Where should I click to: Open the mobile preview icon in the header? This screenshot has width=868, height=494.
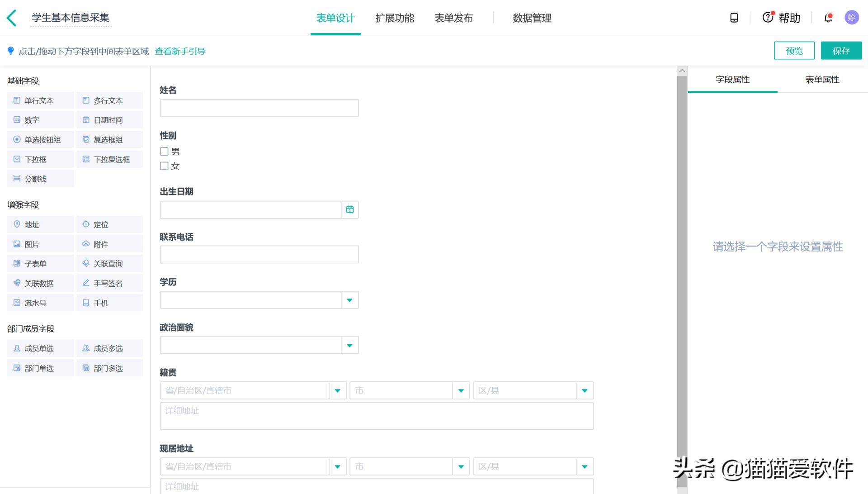(x=734, y=18)
